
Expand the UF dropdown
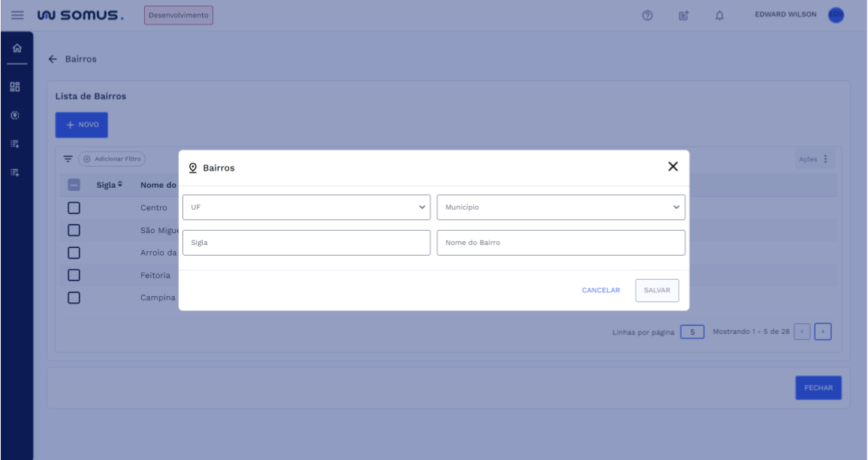[306, 207]
